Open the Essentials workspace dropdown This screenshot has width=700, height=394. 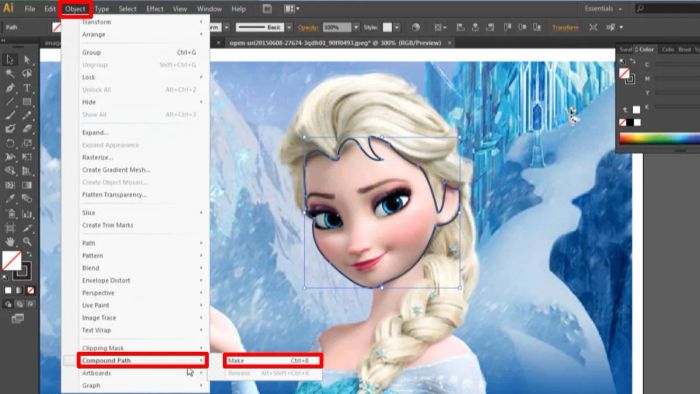pyautogui.click(x=603, y=8)
